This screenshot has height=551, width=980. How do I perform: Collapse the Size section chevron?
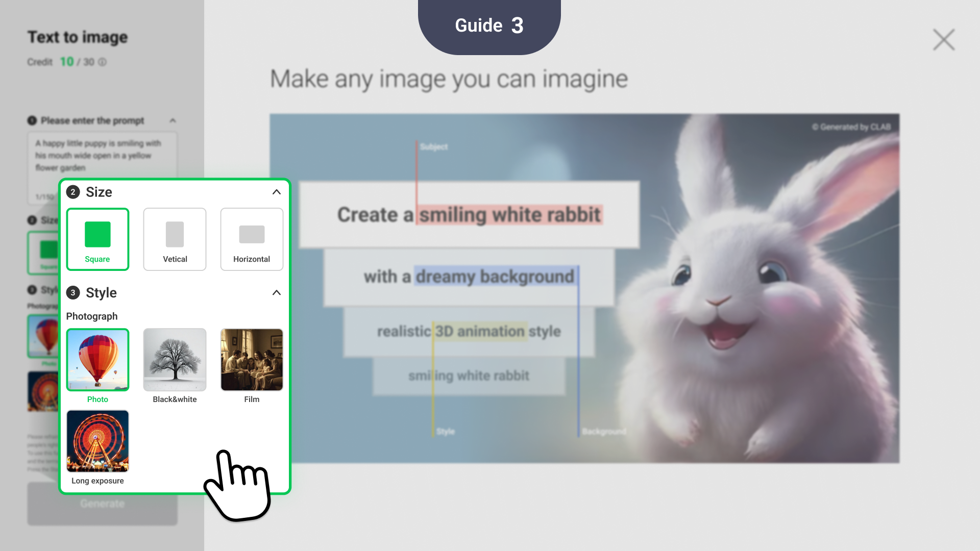click(x=276, y=192)
